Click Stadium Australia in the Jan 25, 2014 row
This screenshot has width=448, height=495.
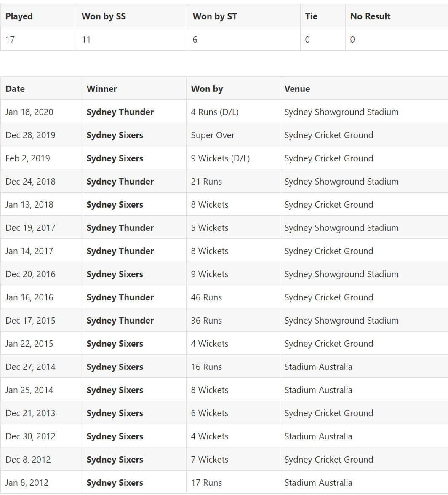[318, 390]
